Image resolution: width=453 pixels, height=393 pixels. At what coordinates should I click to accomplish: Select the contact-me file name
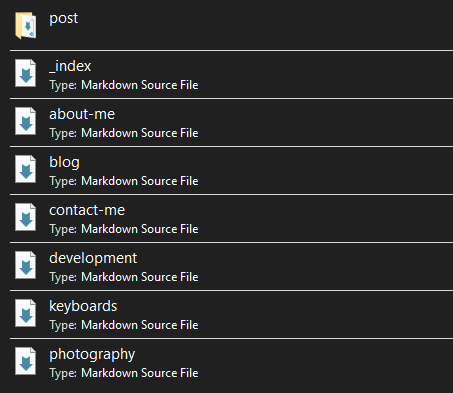87,210
